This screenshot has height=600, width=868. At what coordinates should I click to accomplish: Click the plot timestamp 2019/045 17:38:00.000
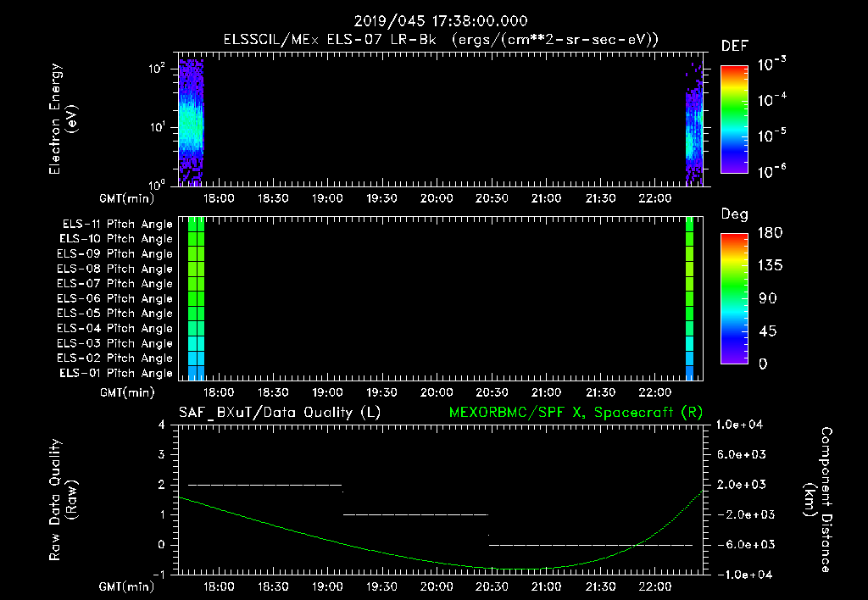pyautogui.click(x=441, y=21)
